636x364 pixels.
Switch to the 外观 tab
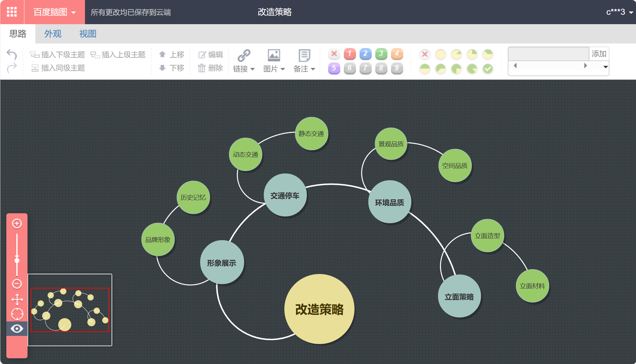coord(53,34)
